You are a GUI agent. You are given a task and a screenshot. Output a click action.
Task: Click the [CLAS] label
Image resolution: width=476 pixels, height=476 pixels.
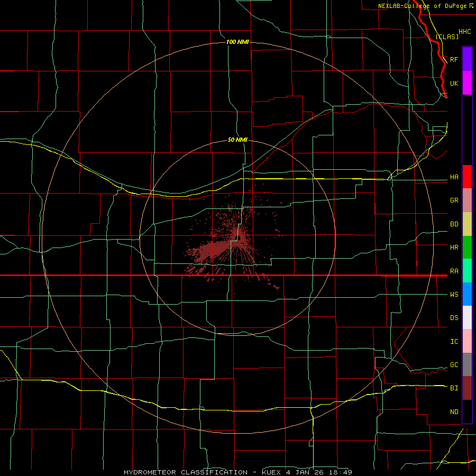pyautogui.click(x=447, y=36)
